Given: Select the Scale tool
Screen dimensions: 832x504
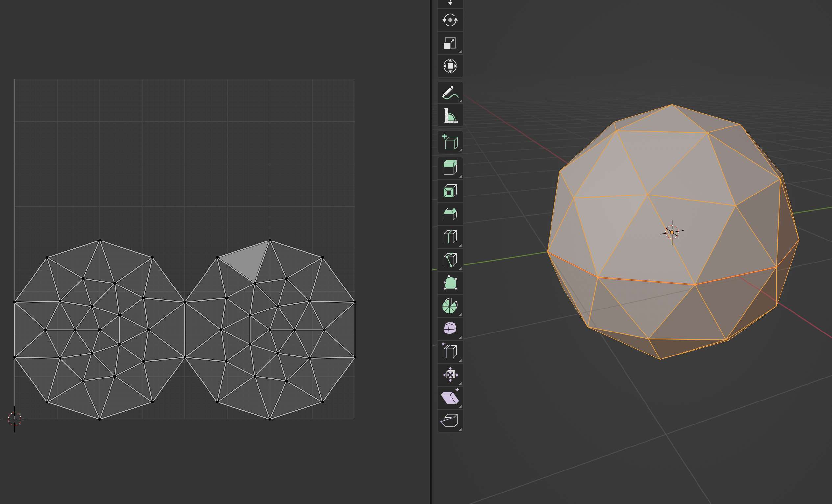Looking at the screenshot, I should (450, 43).
